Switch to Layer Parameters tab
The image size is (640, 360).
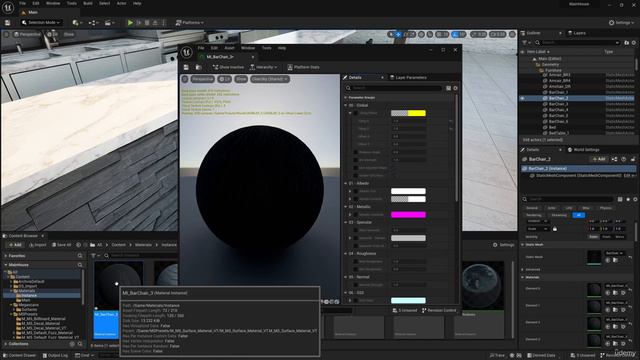[408, 78]
